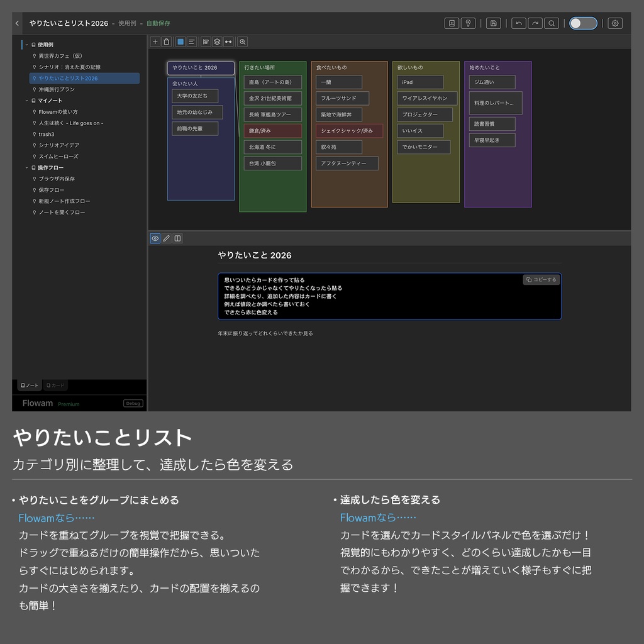644x644 pixels.
Task: Switch preview pane to edit mode with pencil icon
Action: tap(165, 238)
